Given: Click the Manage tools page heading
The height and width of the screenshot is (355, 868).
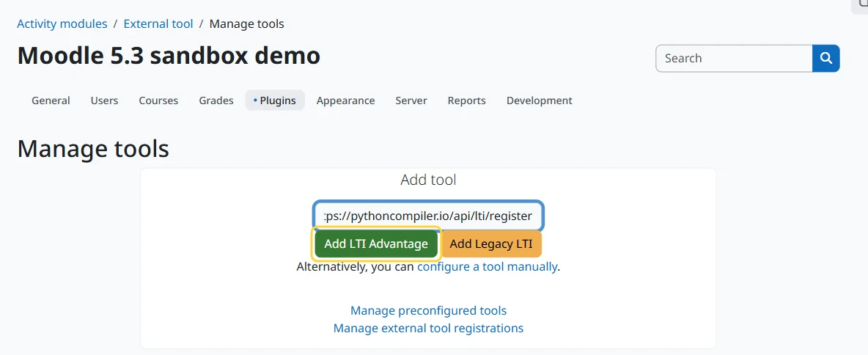Looking at the screenshot, I should tap(93, 149).
